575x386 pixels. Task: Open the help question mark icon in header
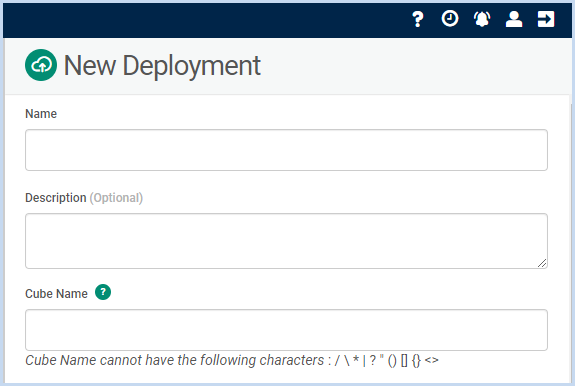click(x=418, y=19)
